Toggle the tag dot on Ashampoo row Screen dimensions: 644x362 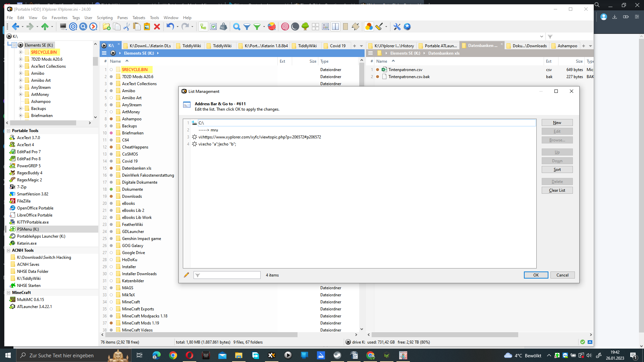tap(111, 119)
